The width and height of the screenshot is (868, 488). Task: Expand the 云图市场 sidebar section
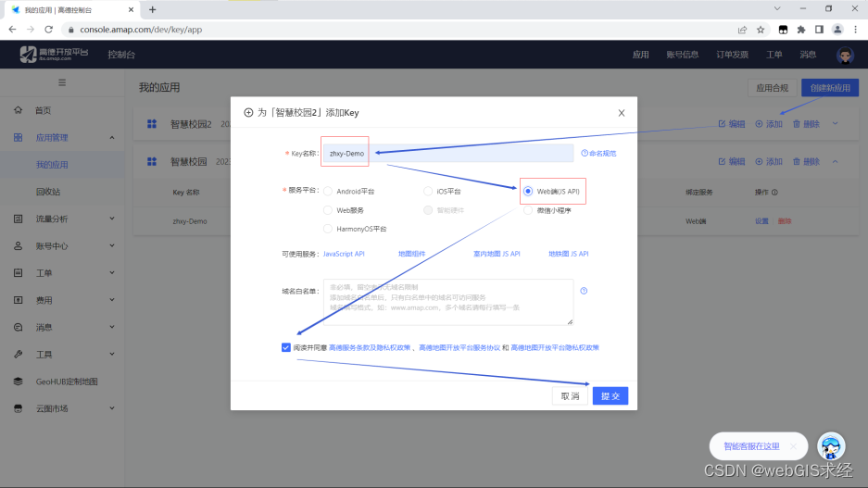pyautogui.click(x=62, y=409)
